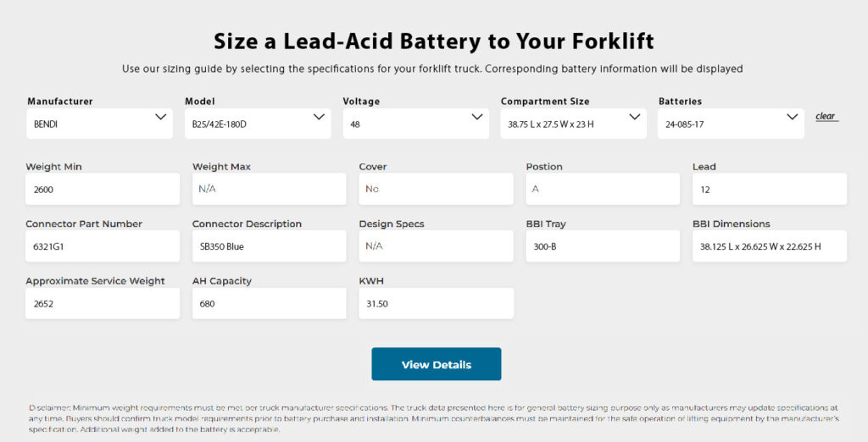The width and height of the screenshot is (868, 442).
Task: Focus the KWH field showing 31.50
Action: point(436,304)
